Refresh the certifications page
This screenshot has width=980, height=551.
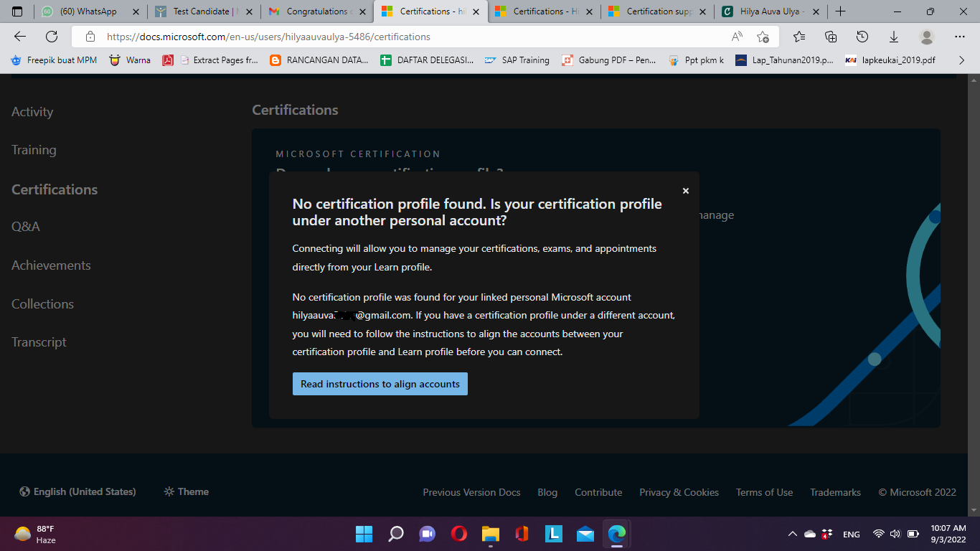(50, 36)
